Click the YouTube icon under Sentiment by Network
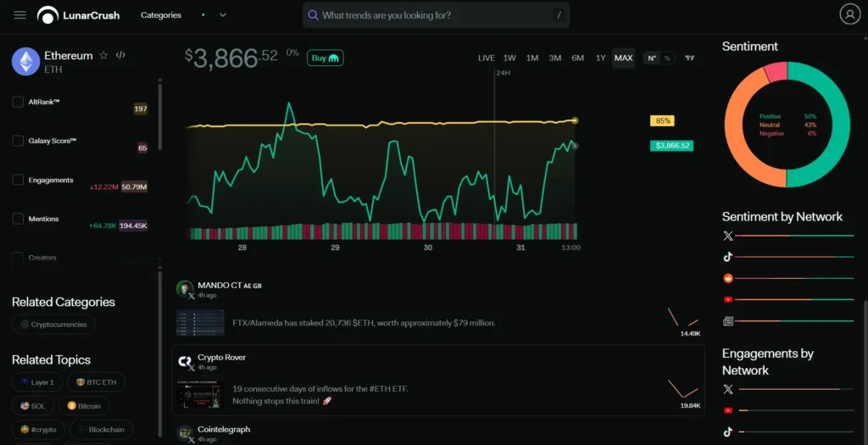Viewport: 868px width, 445px height. [728, 299]
